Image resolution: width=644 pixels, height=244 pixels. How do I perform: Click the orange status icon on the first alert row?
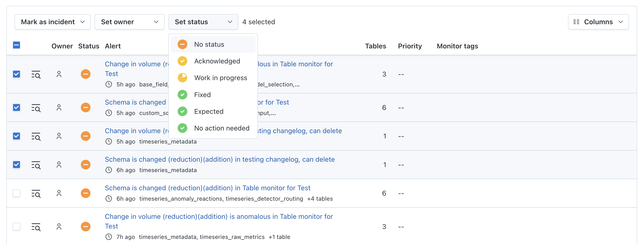tap(85, 74)
